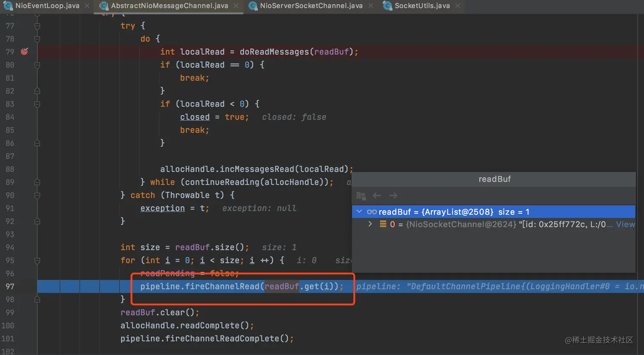The width and height of the screenshot is (644, 355).
Task: Click the fold marker on line 89
Action: (x=37, y=182)
